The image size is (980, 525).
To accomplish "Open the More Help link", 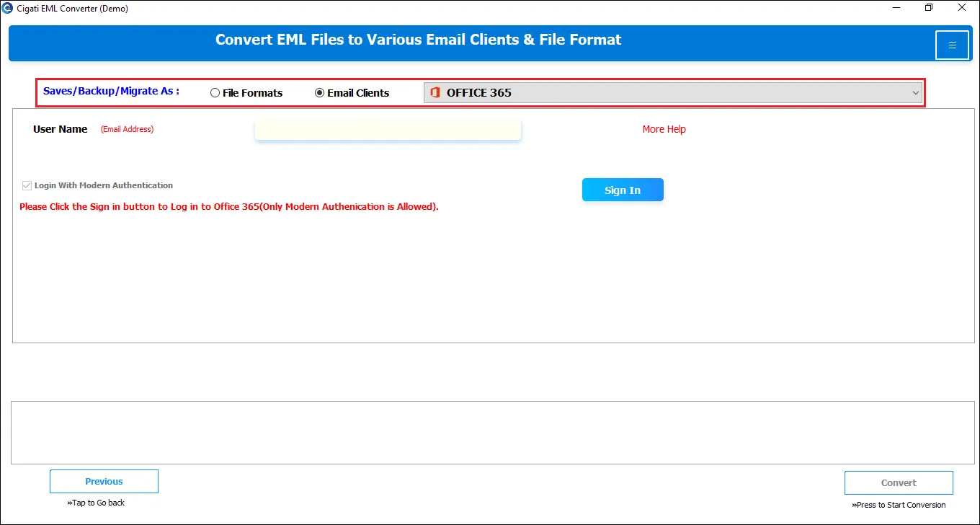I will 664,129.
